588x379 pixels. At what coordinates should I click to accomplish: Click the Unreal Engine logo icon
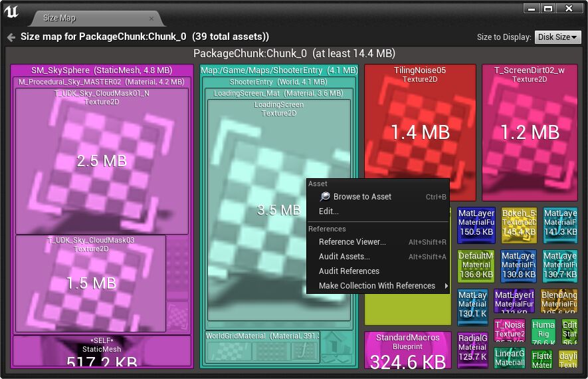(x=12, y=13)
